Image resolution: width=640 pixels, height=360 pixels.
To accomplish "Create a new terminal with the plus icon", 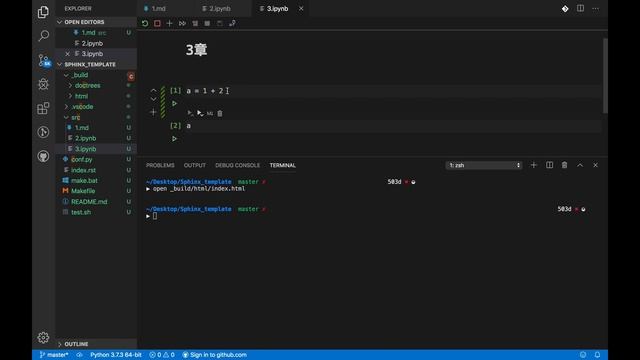I will click(x=533, y=165).
